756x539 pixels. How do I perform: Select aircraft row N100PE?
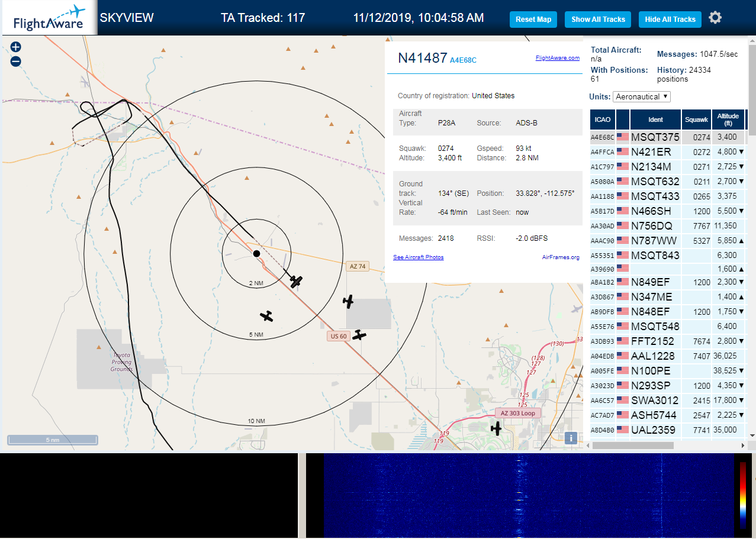click(x=668, y=370)
